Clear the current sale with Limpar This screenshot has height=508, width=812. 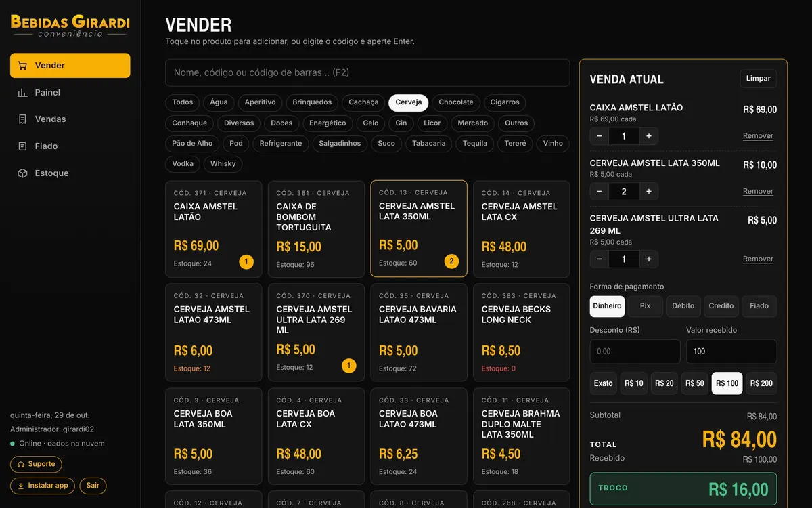point(759,79)
